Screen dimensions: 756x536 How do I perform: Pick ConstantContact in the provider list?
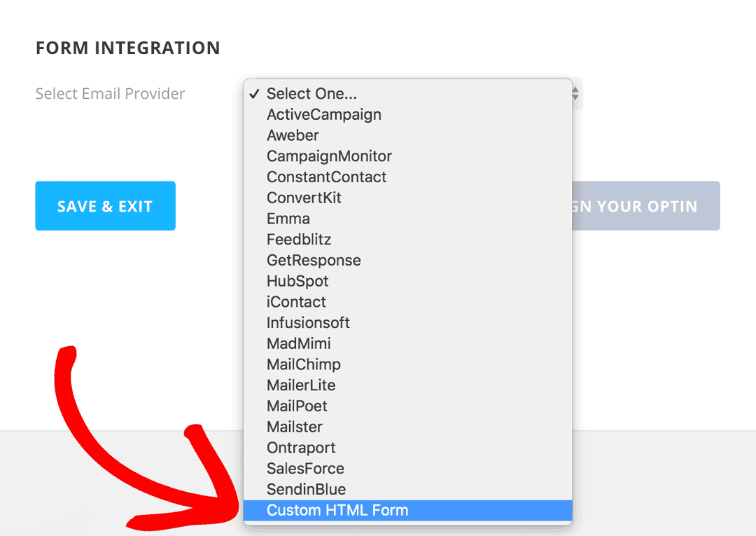tap(326, 177)
